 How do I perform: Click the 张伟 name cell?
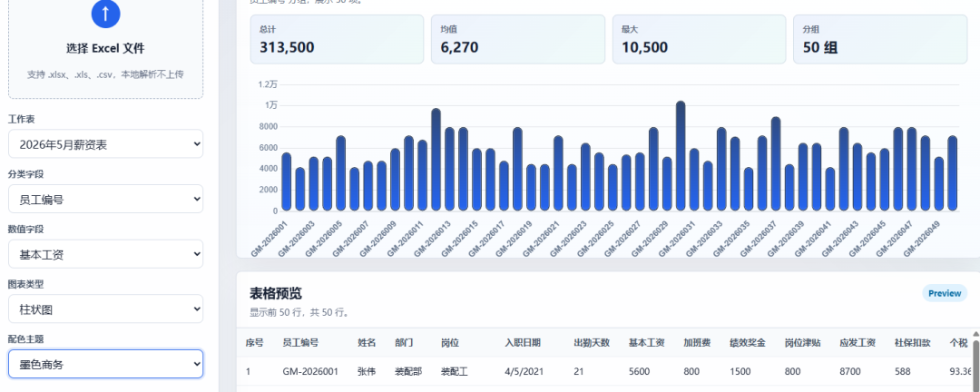pyautogui.click(x=367, y=371)
